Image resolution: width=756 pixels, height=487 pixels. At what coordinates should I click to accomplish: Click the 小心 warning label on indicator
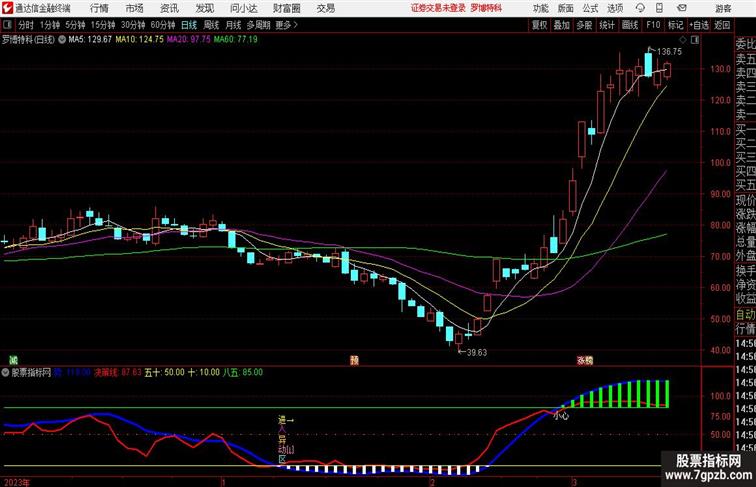click(x=561, y=415)
